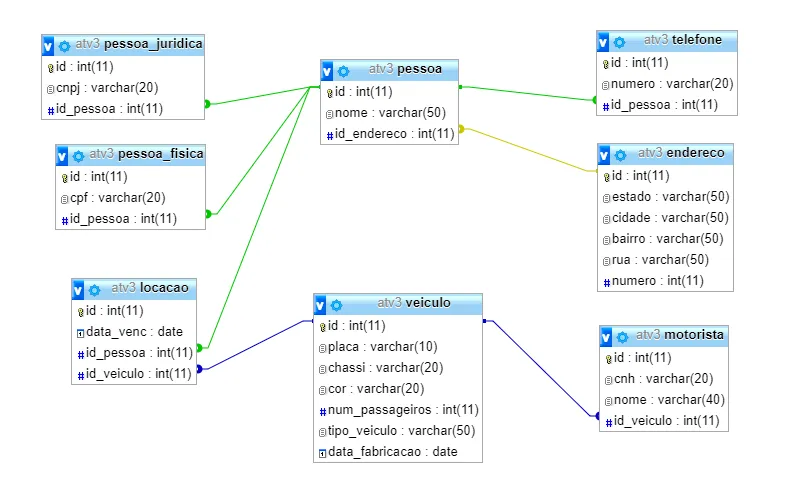
Task: Toggle column visibility of telefone table
Action: pyautogui.click(x=603, y=42)
